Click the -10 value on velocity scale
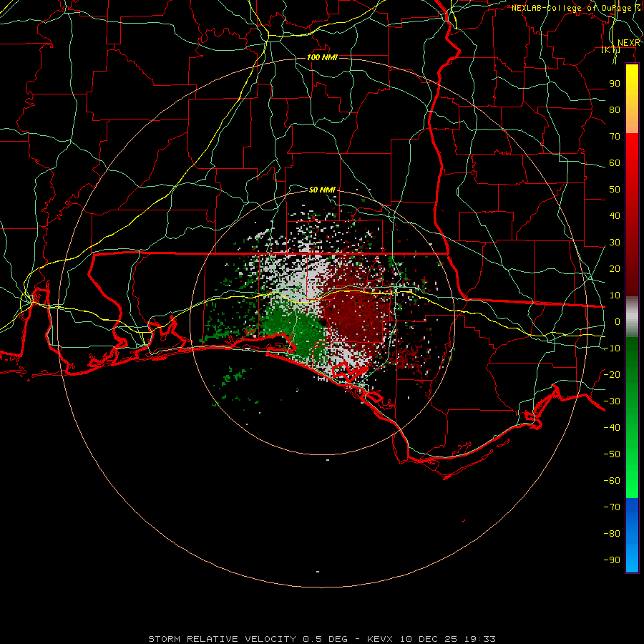Image resolution: width=644 pixels, height=644 pixels. tap(612, 348)
